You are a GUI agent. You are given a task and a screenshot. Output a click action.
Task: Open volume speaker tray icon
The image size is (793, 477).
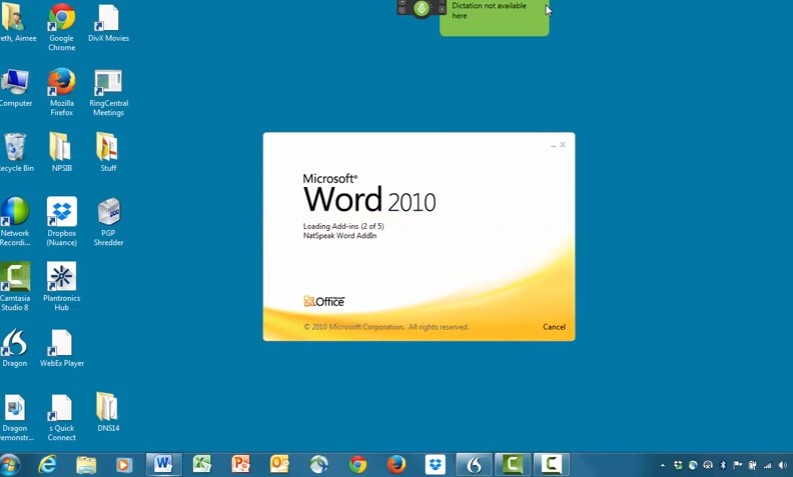784,465
